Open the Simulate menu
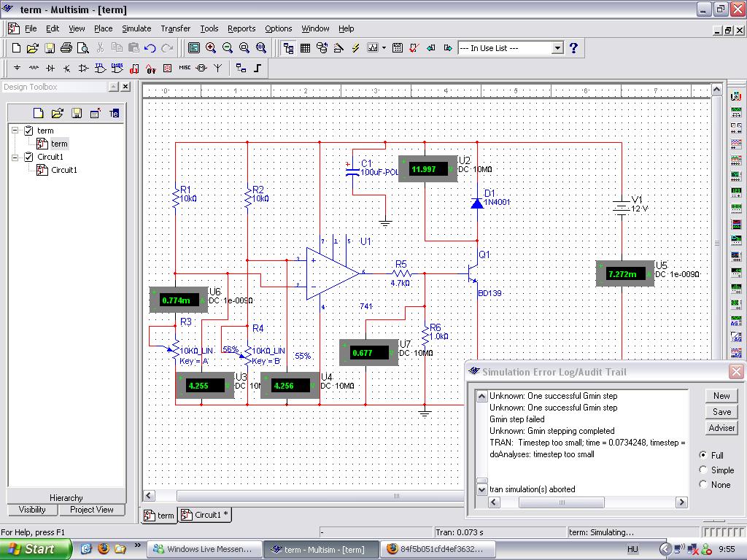The image size is (747, 560). coord(136,28)
